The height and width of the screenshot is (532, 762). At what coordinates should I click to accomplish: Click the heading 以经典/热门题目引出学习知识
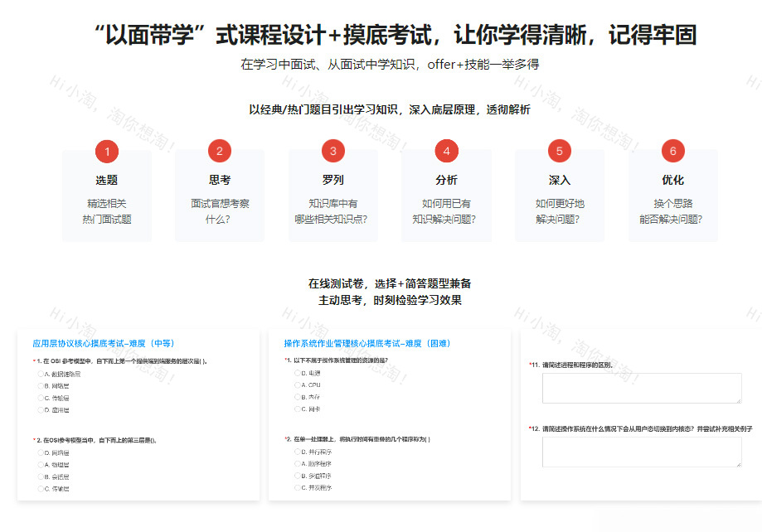point(390,110)
